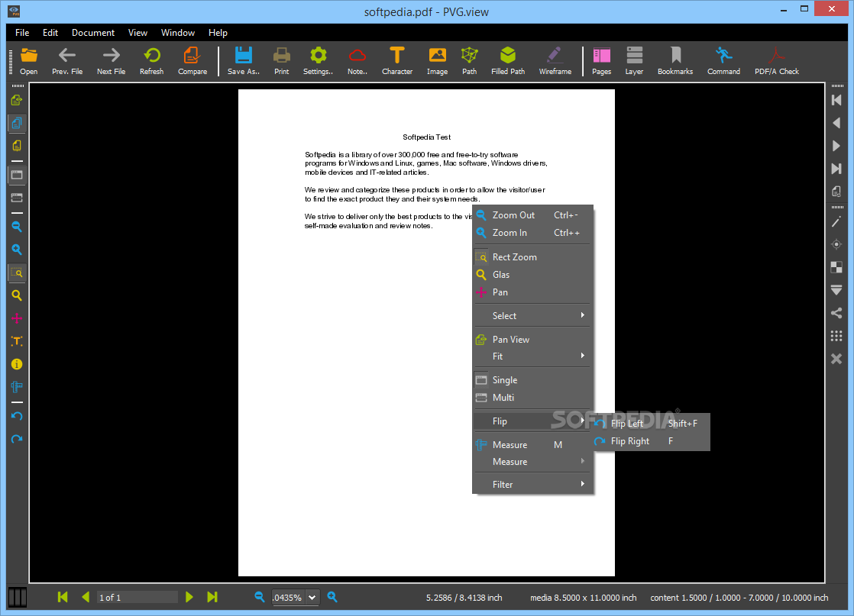
Task: Jump to last page in bottom bar
Action: pyautogui.click(x=212, y=597)
